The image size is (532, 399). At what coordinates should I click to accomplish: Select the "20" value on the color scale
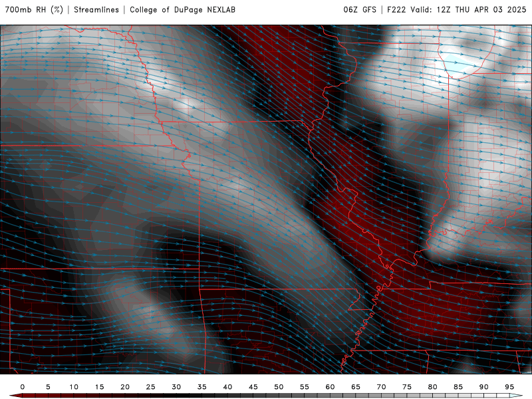point(125,387)
